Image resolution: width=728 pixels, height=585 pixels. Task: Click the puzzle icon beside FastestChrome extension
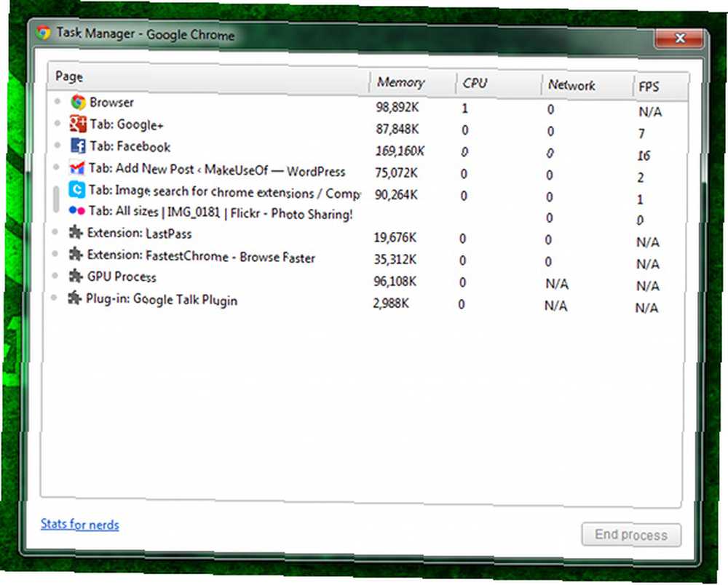pyautogui.click(x=75, y=254)
